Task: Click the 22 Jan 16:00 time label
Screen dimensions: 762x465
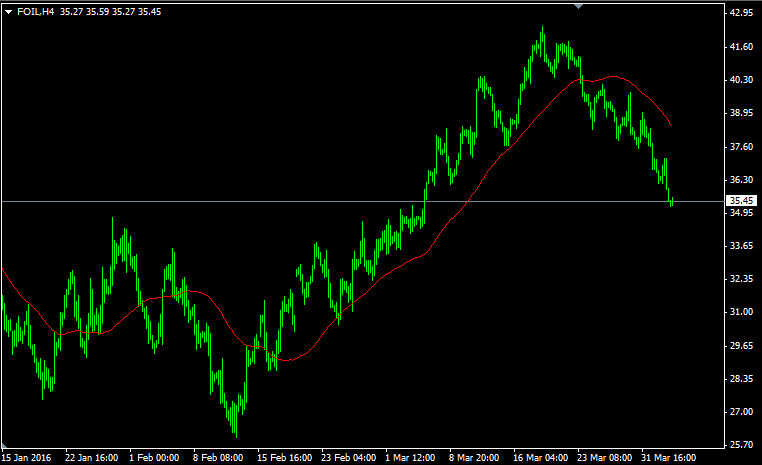Action: [91, 458]
